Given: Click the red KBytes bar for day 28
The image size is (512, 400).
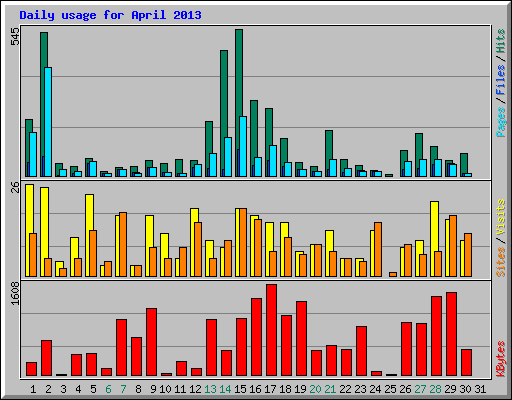Looking at the screenshot, I should (436, 336).
